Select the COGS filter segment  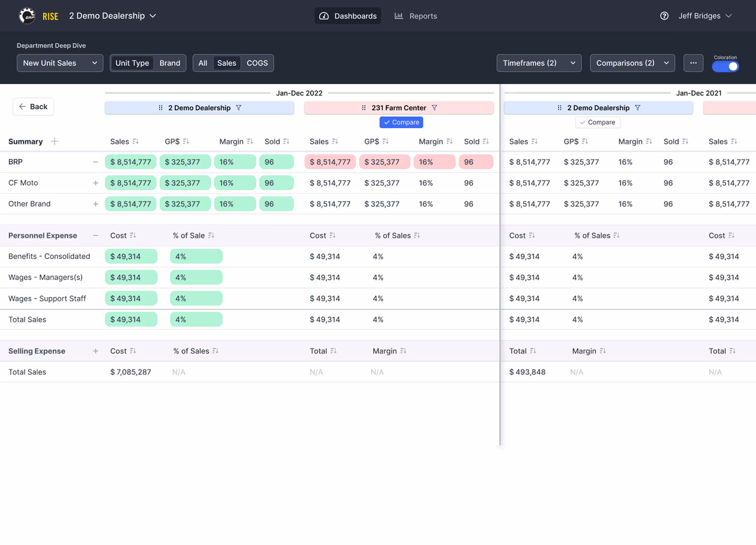coord(257,63)
